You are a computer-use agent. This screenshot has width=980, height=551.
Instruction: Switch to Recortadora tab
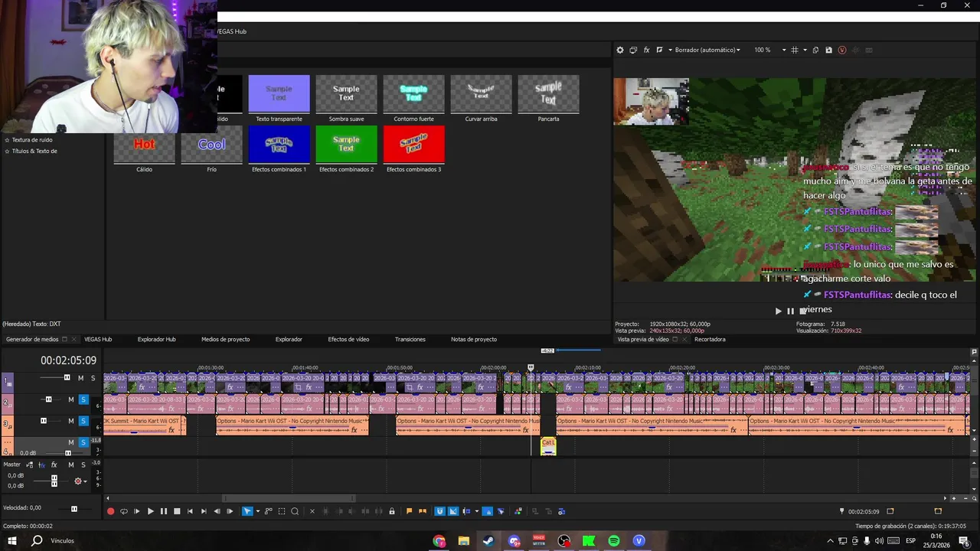point(710,339)
